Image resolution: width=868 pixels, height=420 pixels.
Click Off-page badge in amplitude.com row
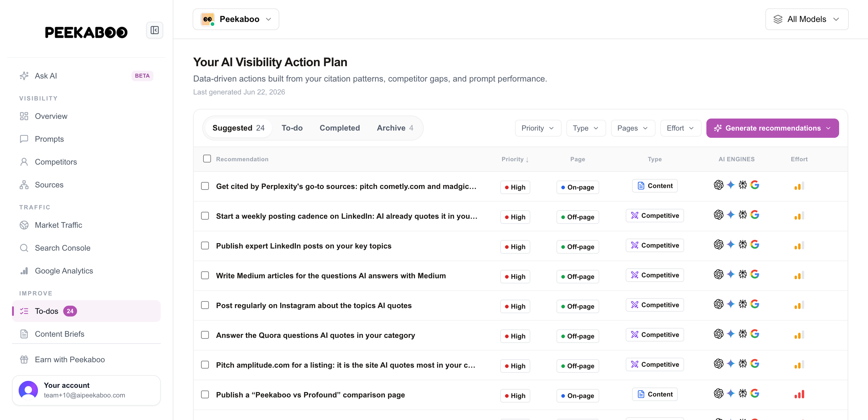[578, 366]
